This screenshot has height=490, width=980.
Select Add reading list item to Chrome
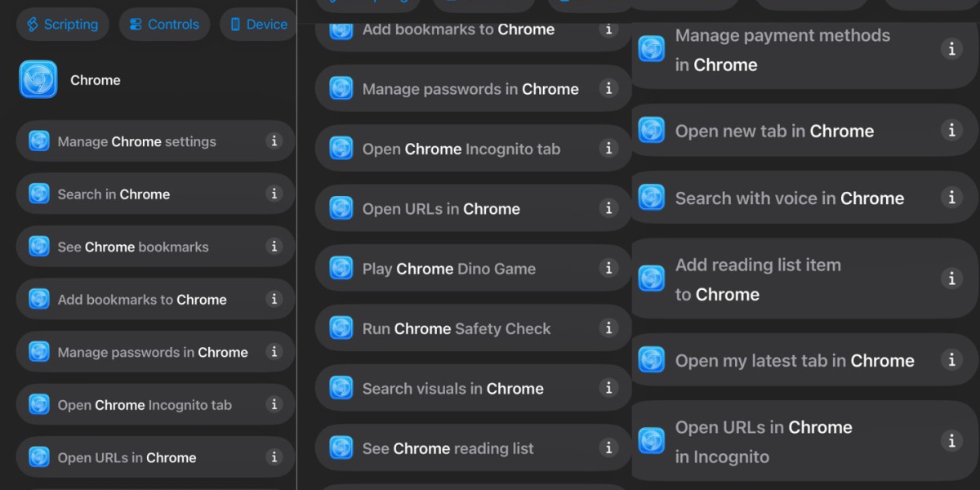[757, 279]
